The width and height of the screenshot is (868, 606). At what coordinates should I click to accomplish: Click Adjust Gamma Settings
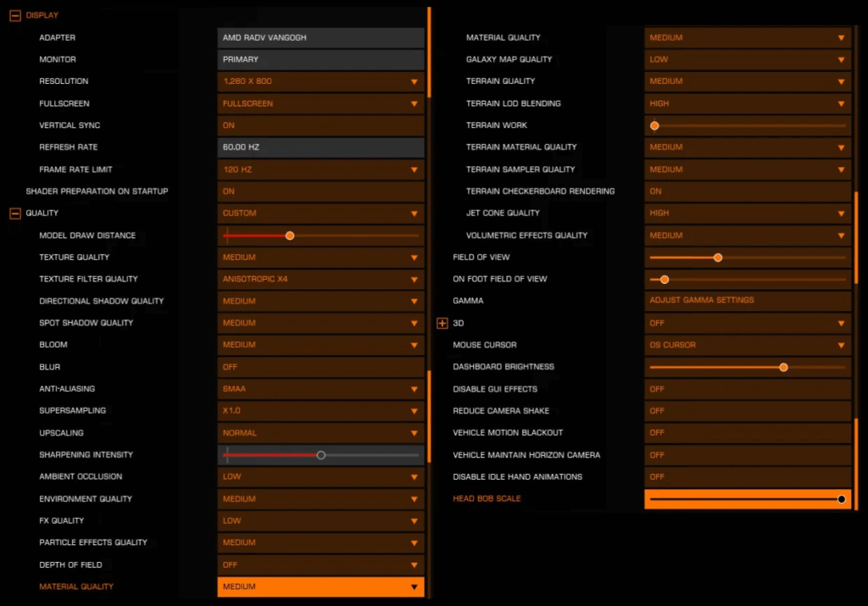747,301
